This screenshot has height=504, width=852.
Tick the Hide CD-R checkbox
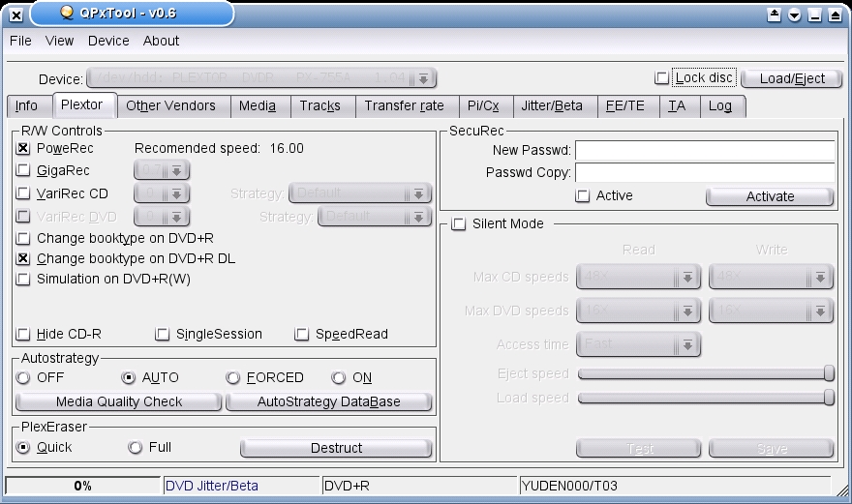[23, 334]
